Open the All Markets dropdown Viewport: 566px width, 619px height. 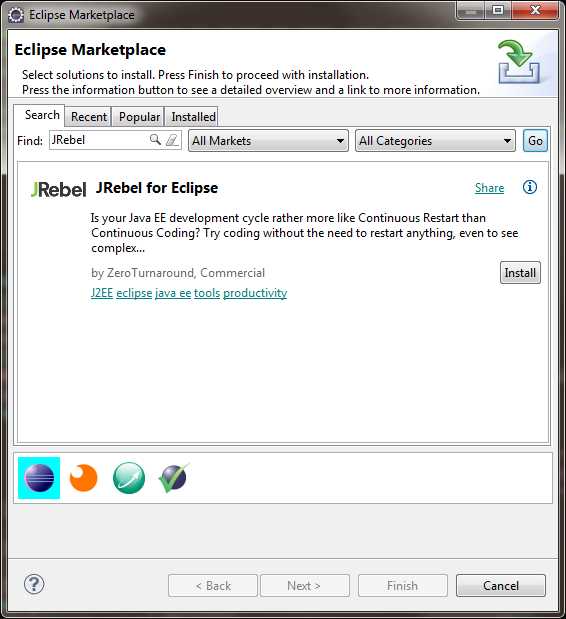(268, 141)
